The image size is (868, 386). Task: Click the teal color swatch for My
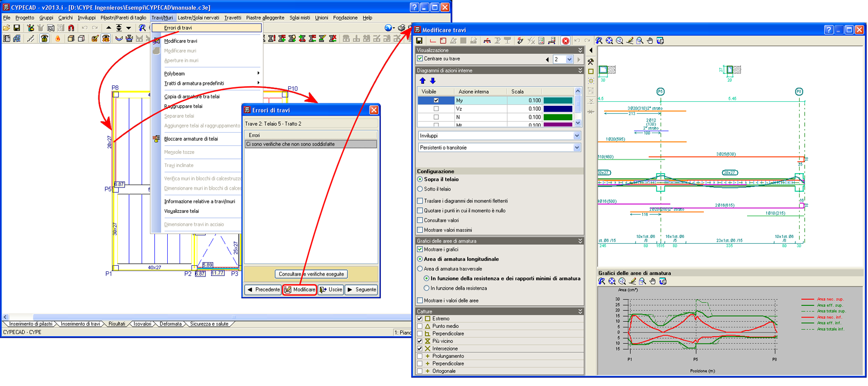558,100
